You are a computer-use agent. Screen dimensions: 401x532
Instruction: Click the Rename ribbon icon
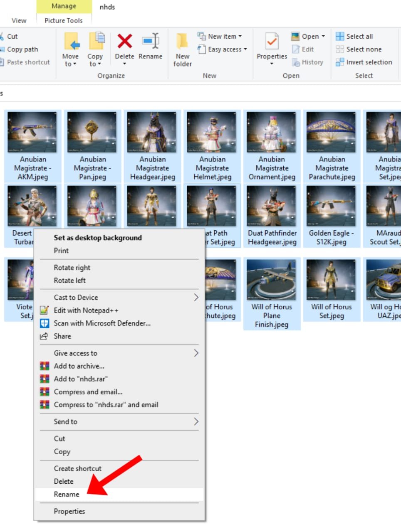(x=151, y=41)
